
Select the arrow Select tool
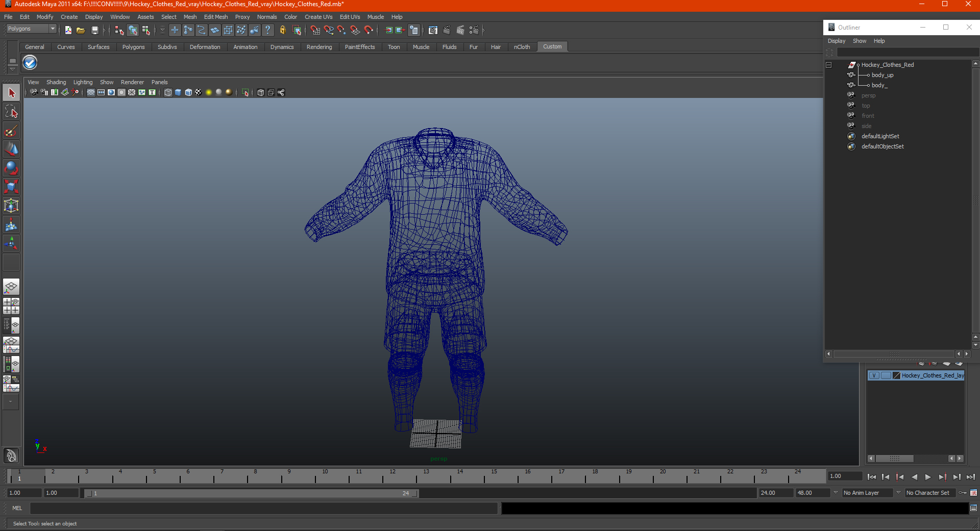11,93
